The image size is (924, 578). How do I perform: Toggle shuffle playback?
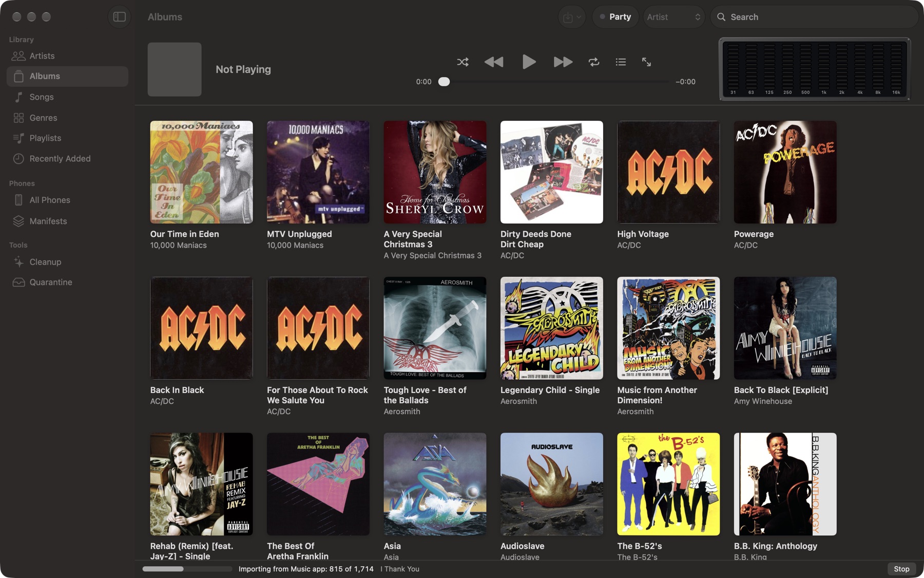(x=463, y=62)
